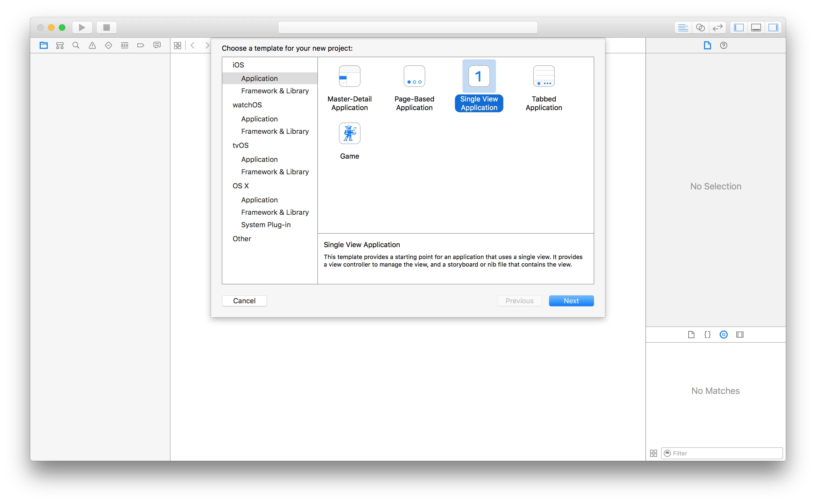This screenshot has width=816, height=504.
Task: Expand the Other category
Action: pos(241,239)
